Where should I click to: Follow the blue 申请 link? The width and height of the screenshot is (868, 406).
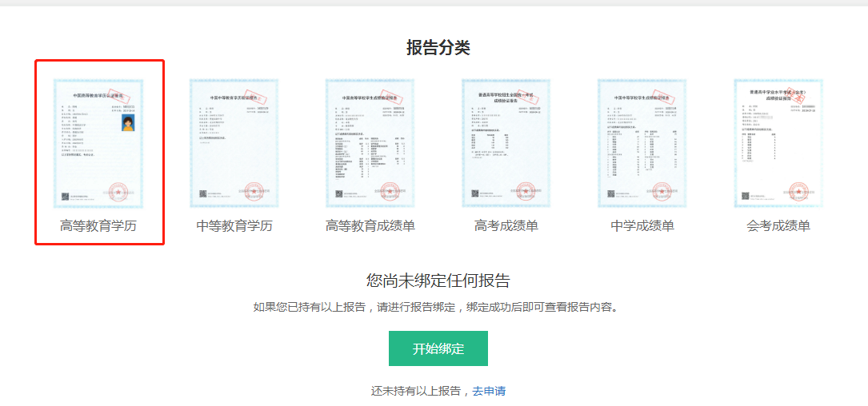point(494,391)
